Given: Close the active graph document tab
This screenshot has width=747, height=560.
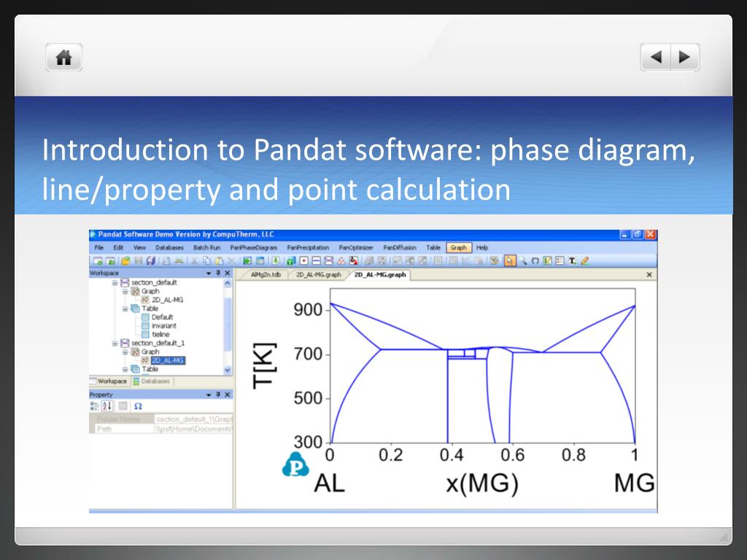Looking at the screenshot, I should [649, 275].
